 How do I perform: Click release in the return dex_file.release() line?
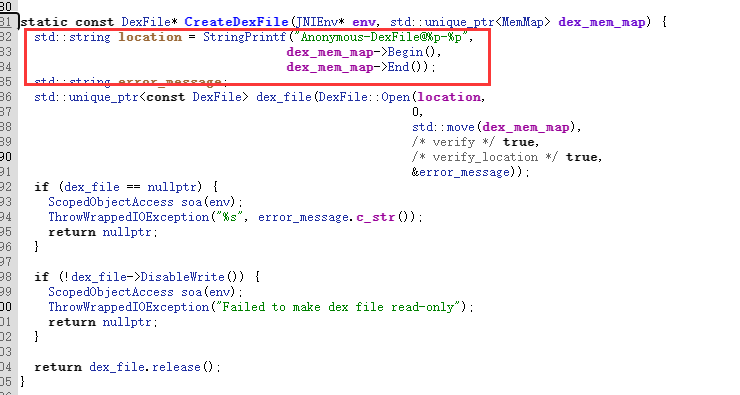click(x=177, y=368)
